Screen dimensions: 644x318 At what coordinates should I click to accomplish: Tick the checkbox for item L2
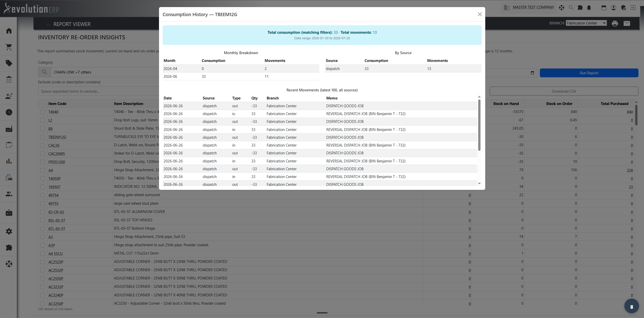coord(43,120)
